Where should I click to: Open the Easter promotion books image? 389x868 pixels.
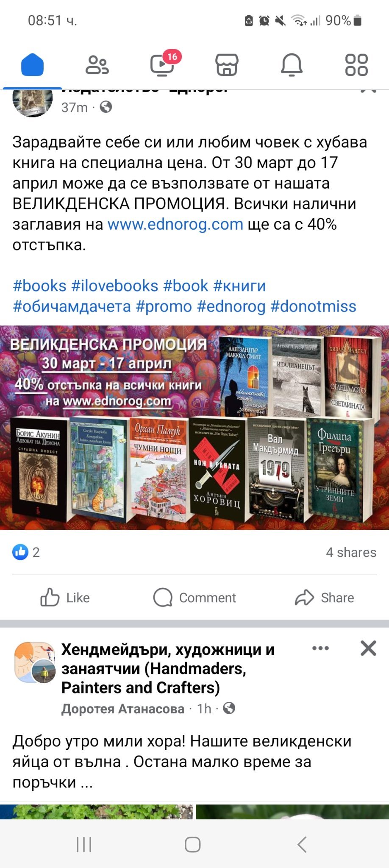pyautogui.click(x=194, y=427)
